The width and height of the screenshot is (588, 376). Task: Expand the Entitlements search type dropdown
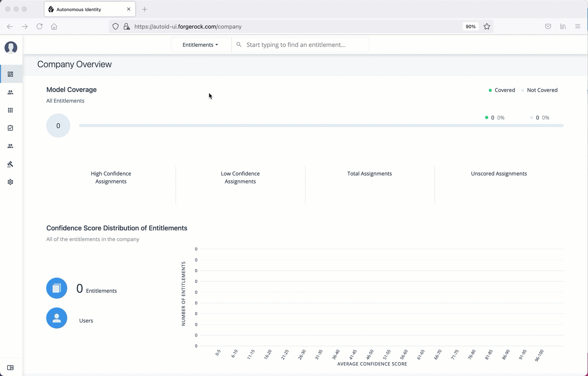201,45
